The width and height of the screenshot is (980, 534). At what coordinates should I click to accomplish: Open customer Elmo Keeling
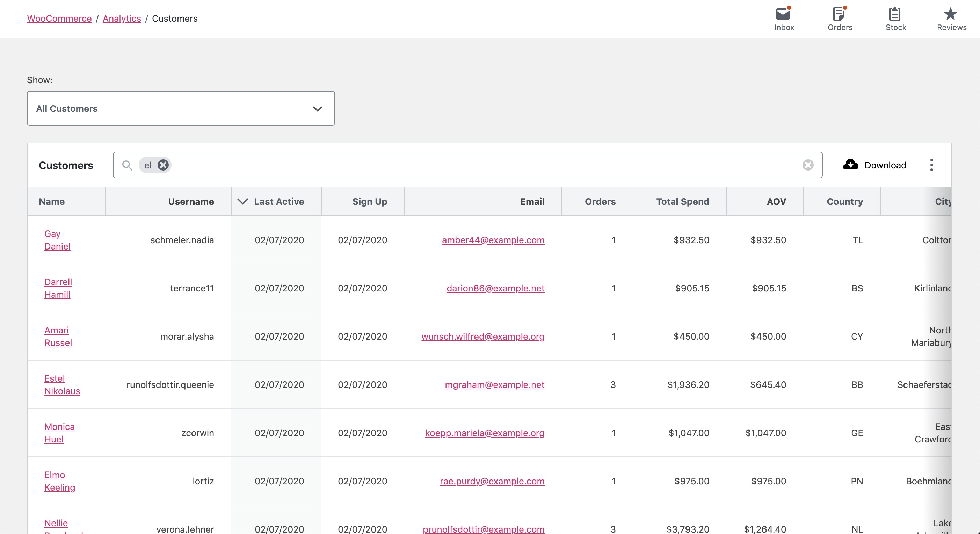pos(59,481)
